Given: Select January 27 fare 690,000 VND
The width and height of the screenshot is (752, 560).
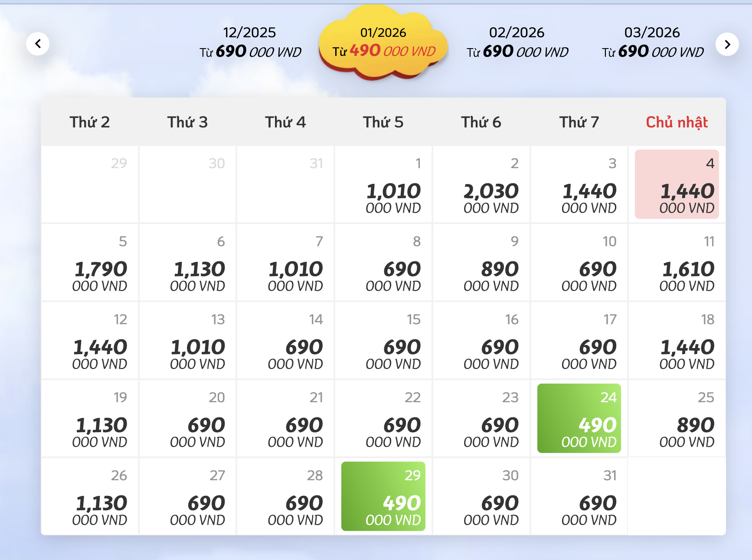Looking at the screenshot, I should tap(188, 497).
